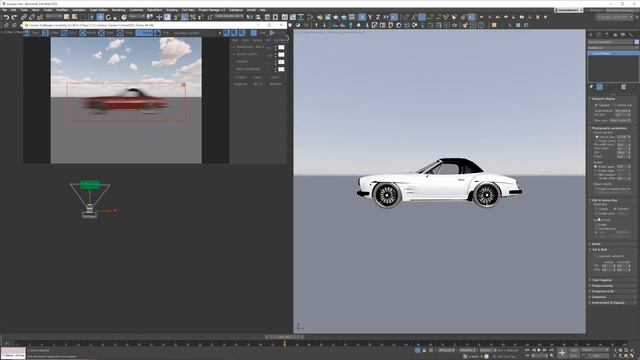Viewport: 640px width, 360px height.
Task: Switch to Post tab in frame buffer
Action: click(x=235, y=40)
